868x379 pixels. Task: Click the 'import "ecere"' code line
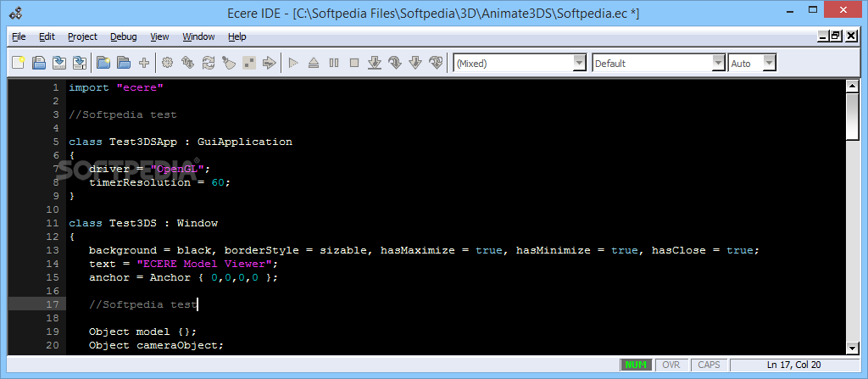click(x=116, y=87)
